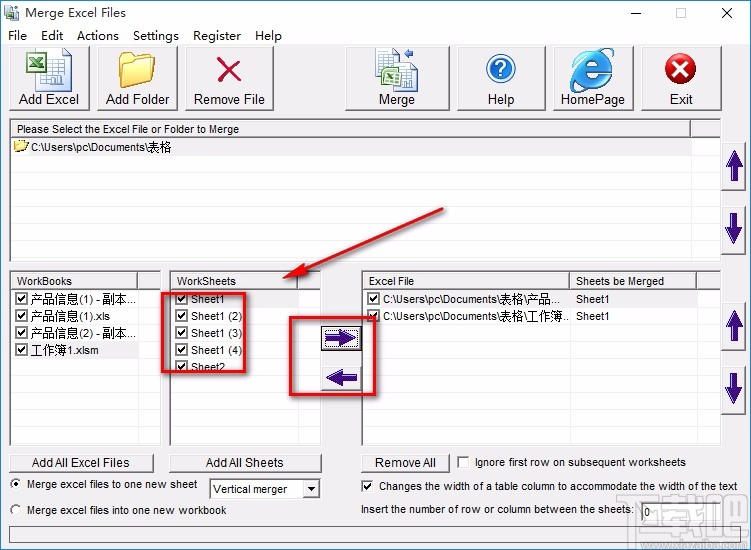Select the C:\Users\pc\Documents\表格 folder row
Screen dimensions: 751x550
click(351, 147)
